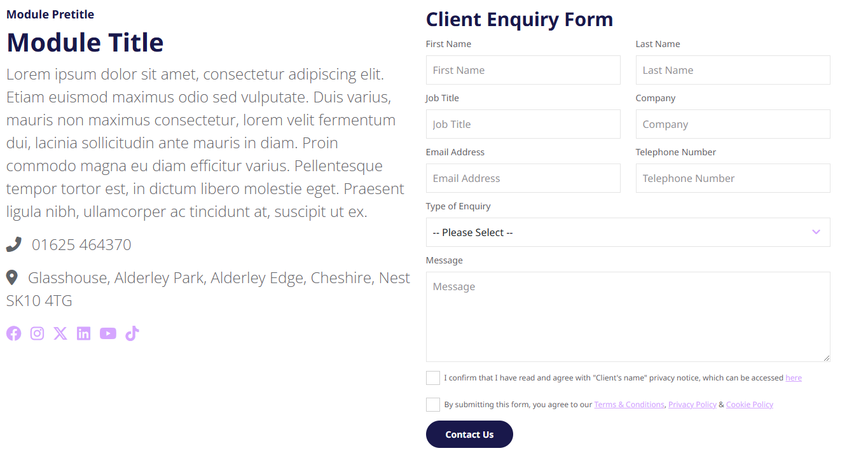Tick the Terms & Conditions agreement checkbox
This screenshot has width=868, height=460.
pos(433,405)
